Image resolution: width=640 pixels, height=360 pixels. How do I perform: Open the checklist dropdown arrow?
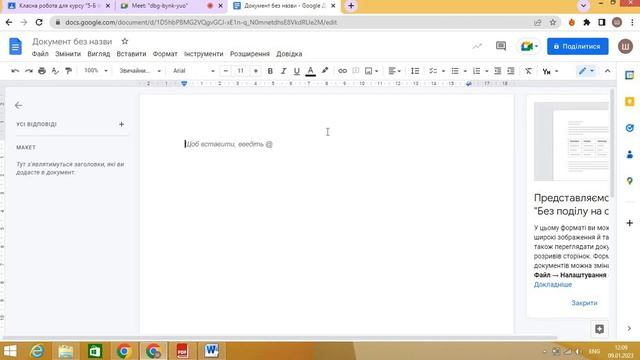tap(443, 71)
